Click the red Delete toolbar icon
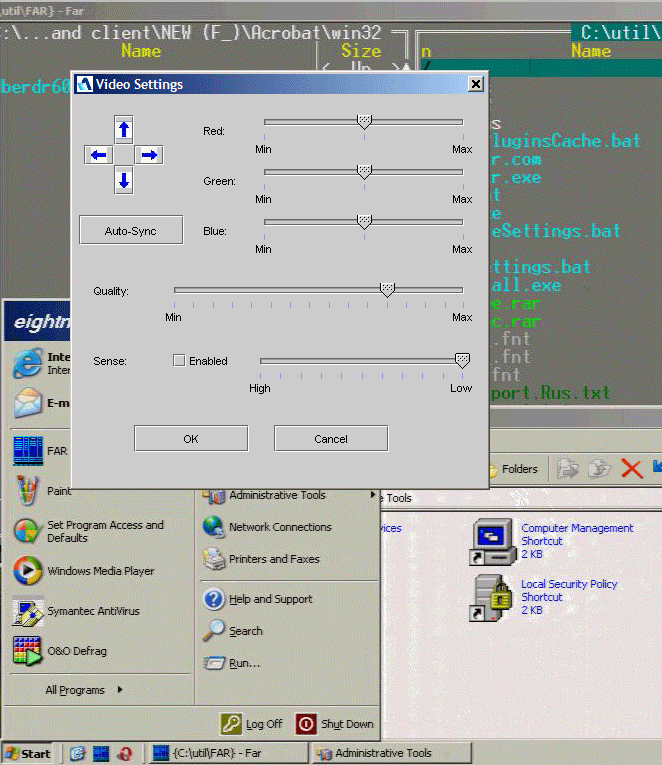This screenshot has height=765, width=662. point(632,469)
